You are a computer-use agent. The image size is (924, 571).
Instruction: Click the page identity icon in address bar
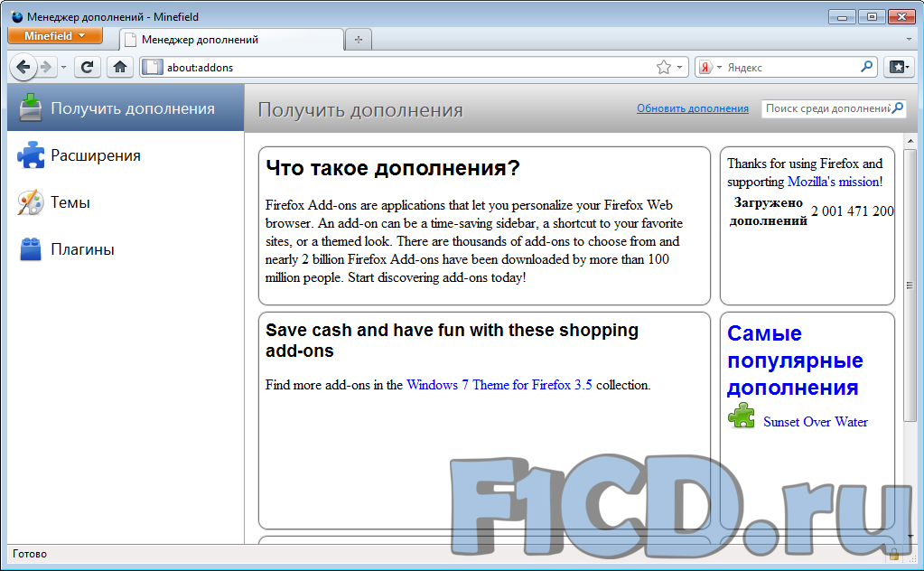(152, 67)
